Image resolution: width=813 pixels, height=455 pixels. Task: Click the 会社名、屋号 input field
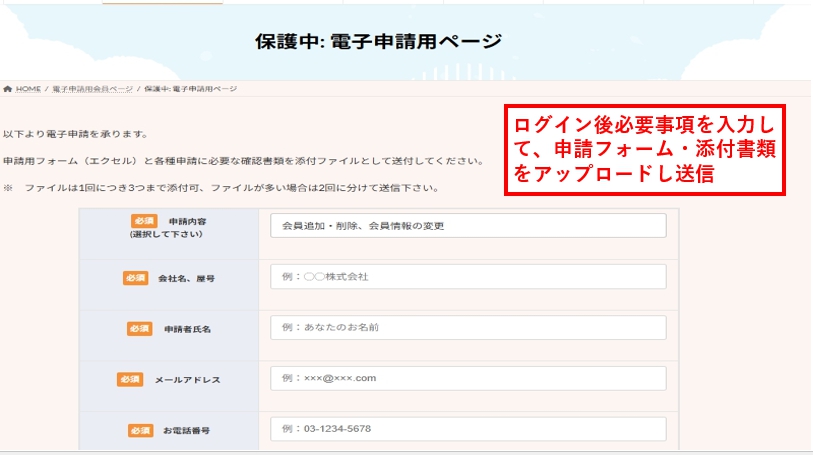(x=468, y=277)
